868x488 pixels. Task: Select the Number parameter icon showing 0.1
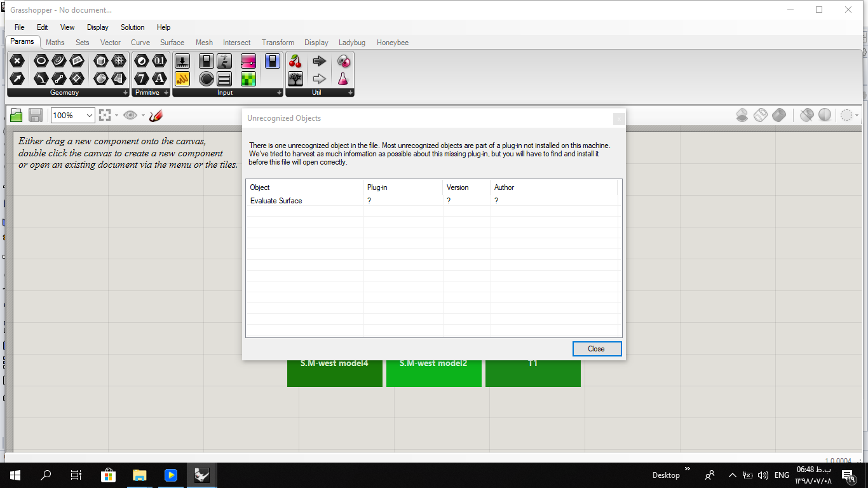point(159,61)
